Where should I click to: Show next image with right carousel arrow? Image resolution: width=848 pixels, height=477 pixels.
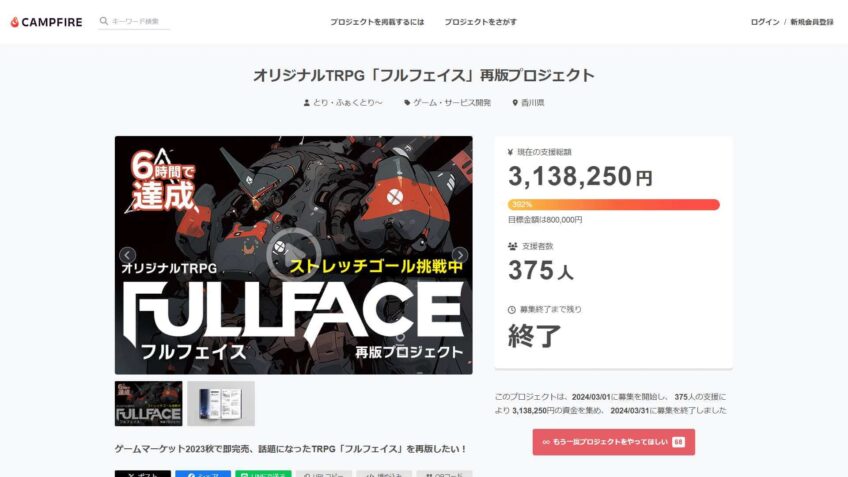460,255
